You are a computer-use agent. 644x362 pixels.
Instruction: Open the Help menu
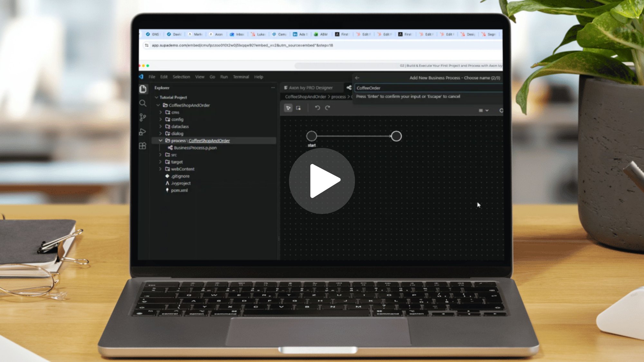click(x=259, y=77)
